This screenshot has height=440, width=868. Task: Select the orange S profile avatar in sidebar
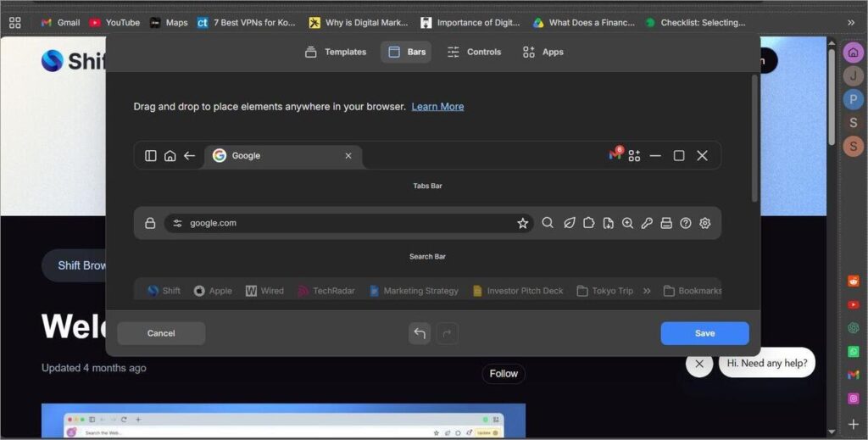[x=853, y=146]
